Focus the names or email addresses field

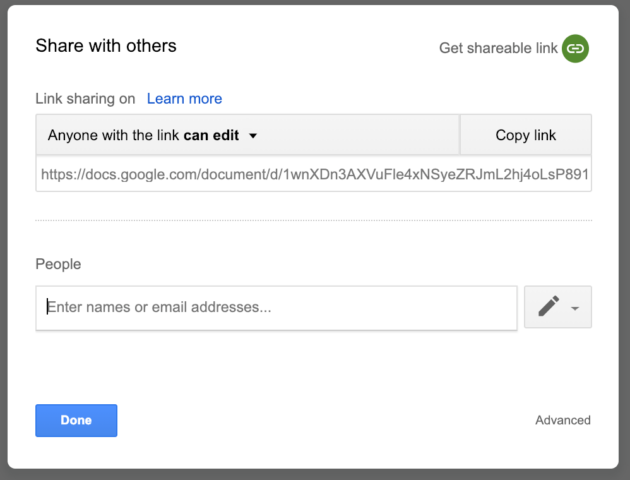point(276,308)
